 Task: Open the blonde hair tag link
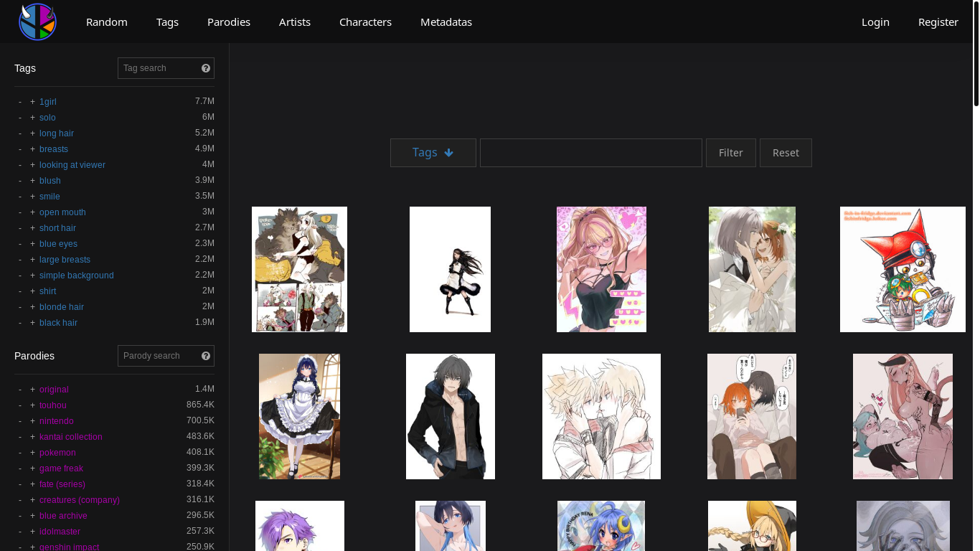pos(62,307)
